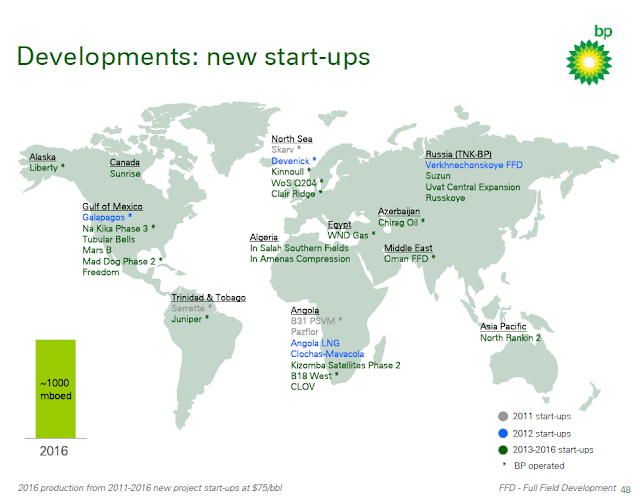Click the 'Angola' region heading
Screen dimensions: 640x499
[x=305, y=310]
